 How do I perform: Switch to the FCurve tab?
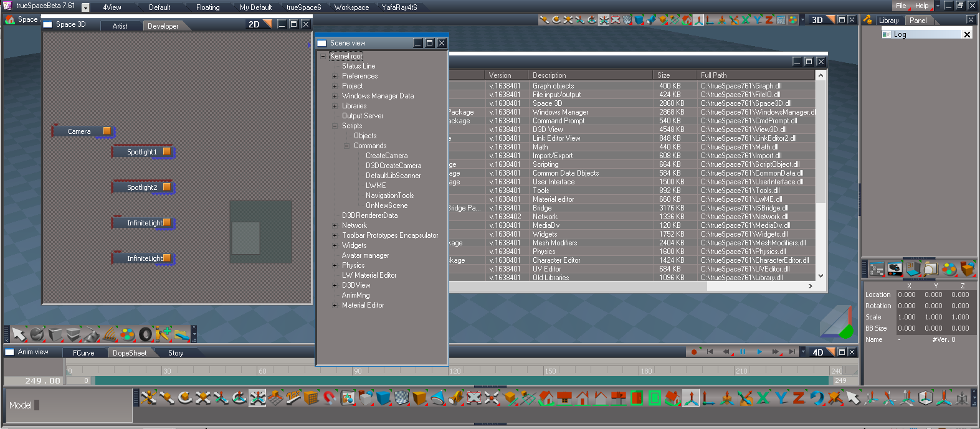tap(83, 352)
